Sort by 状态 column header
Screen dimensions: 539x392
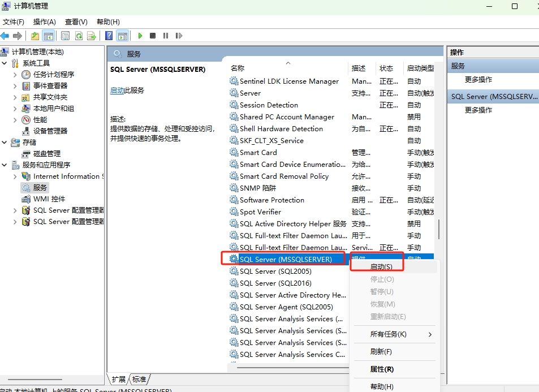(390, 68)
